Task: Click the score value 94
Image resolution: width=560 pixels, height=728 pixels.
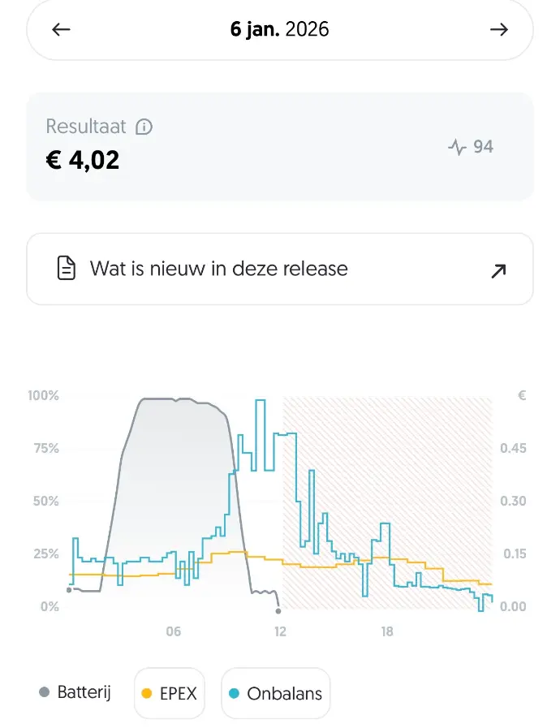Action: [x=483, y=147]
